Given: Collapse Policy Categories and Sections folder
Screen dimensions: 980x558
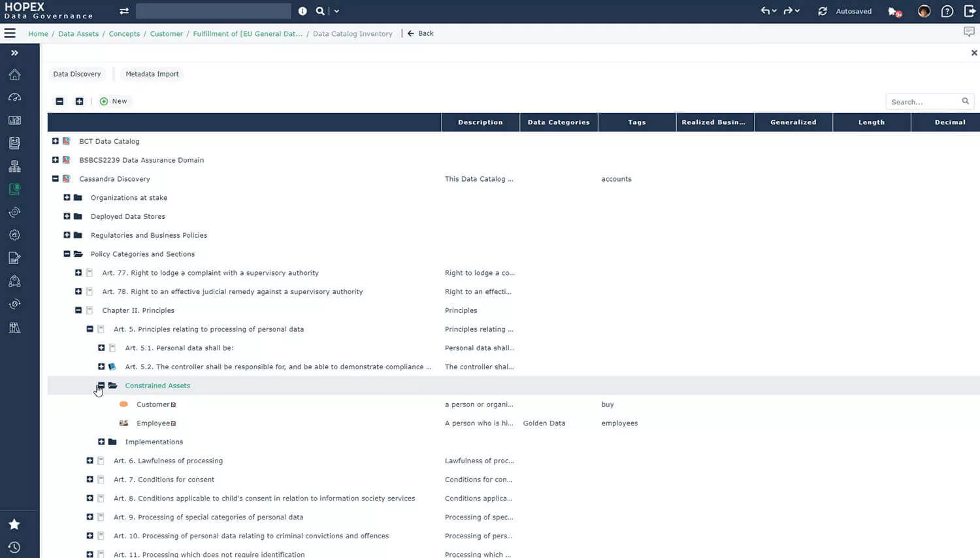Looking at the screenshot, I should pos(67,254).
